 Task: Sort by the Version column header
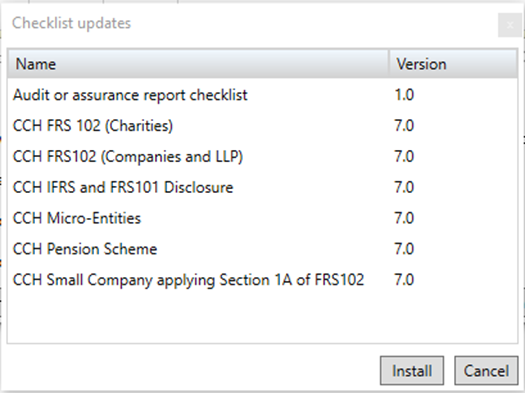coord(453,64)
